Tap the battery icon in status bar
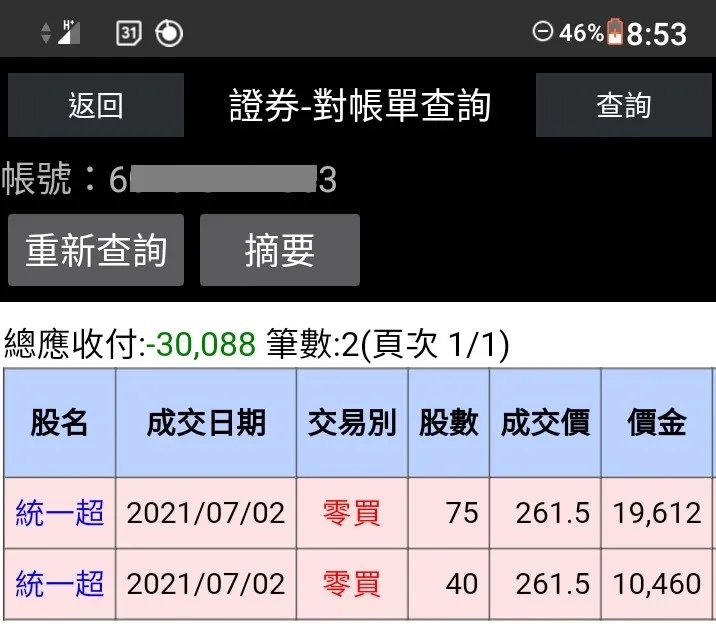This screenshot has height=624, width=716. [615, 31]
